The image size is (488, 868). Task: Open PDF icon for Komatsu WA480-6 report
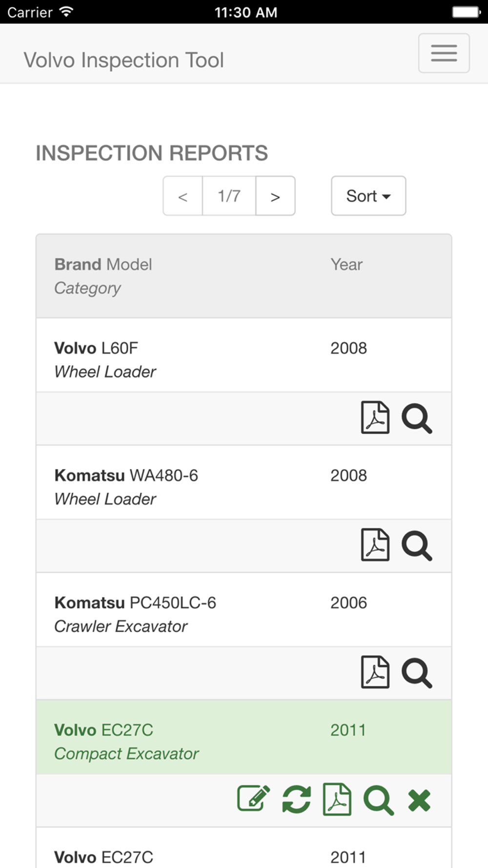click(x=375, y=545)
